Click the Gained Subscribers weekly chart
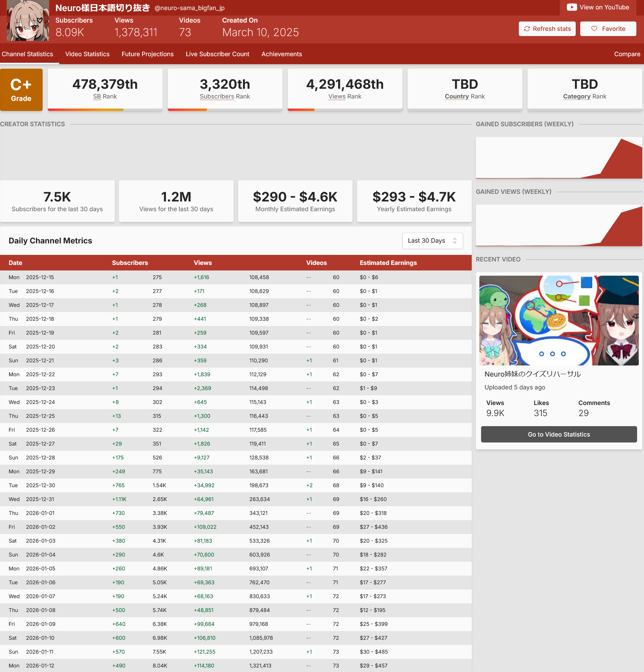 [x=559, y=158]
